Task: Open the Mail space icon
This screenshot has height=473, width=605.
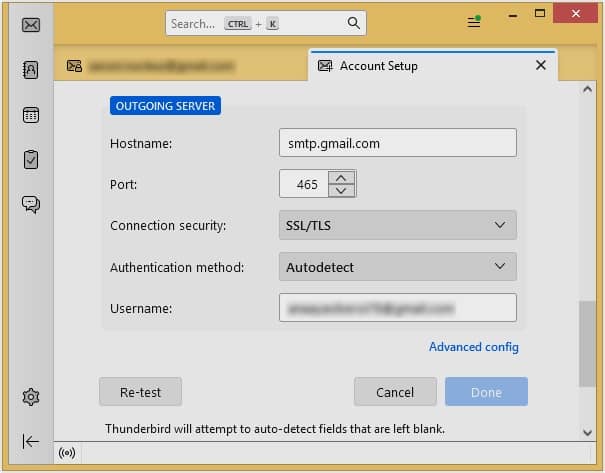Action: [30, 25]
